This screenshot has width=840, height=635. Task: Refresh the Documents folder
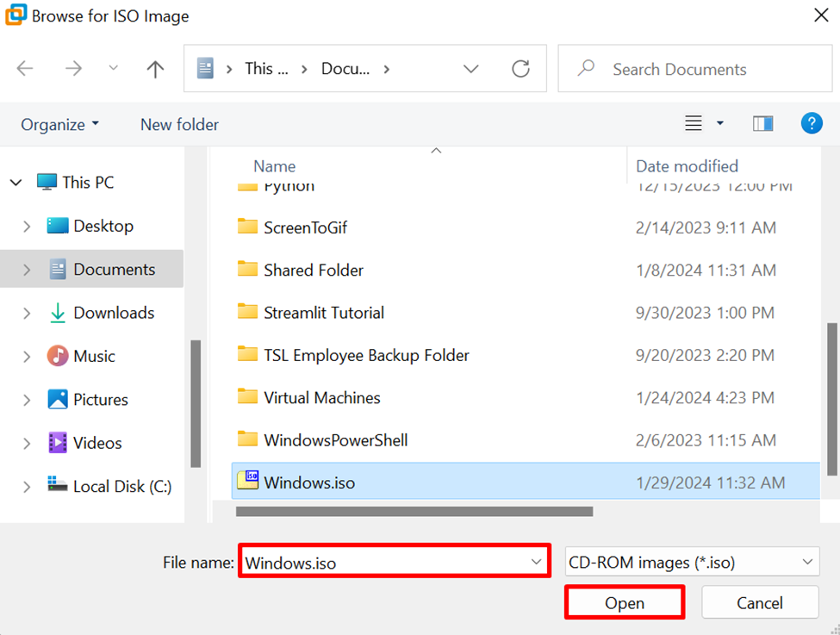(x=520, y=69)
